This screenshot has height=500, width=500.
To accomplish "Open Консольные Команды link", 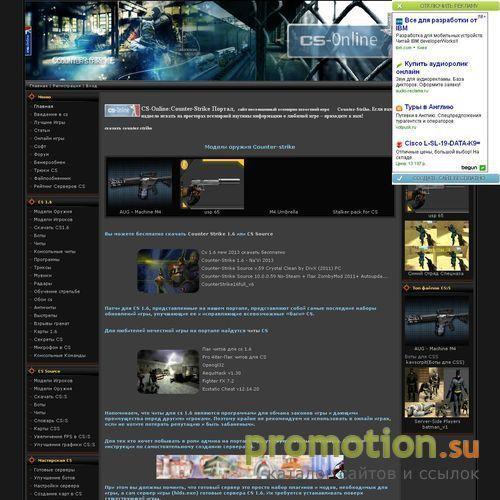I will tap(59, 355).
